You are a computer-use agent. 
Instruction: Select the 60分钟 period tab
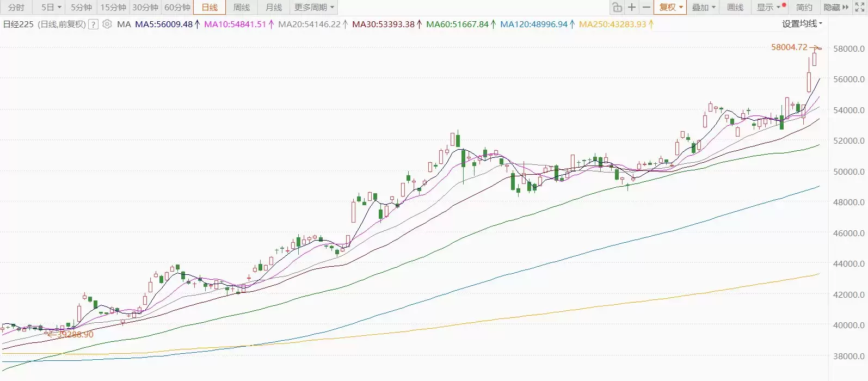click(x=177, y=7)
